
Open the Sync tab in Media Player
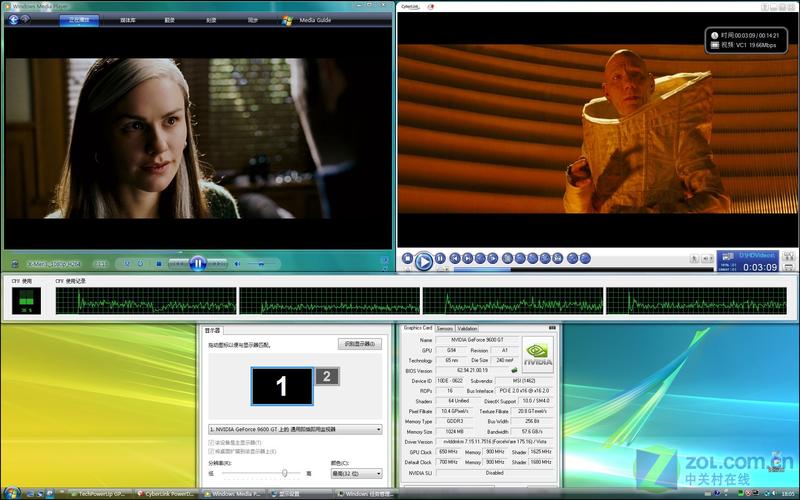click(x=253, y=20)
